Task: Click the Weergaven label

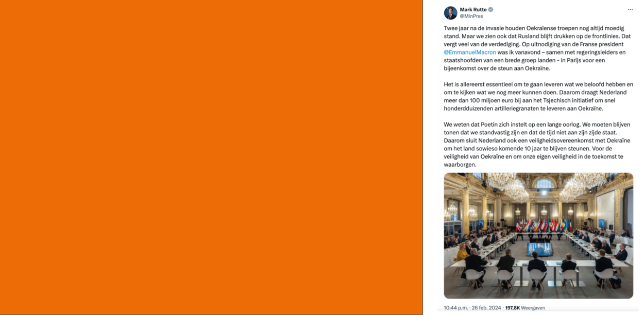Action: pyautogui.click(x=533, y=308)
